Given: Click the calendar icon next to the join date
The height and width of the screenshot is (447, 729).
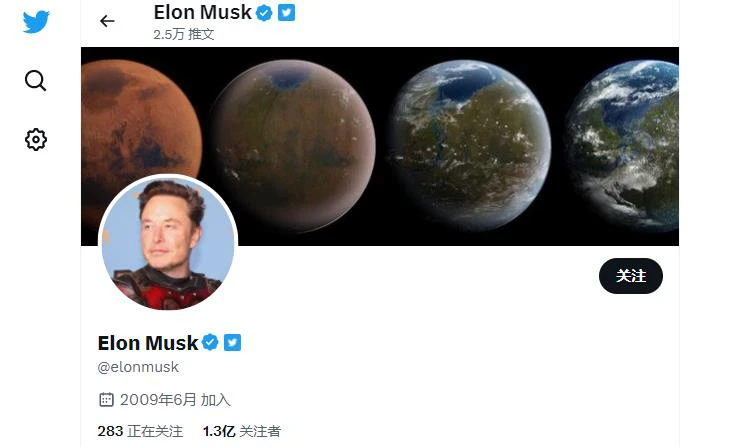Looking at the screenshot, I should coord(106,400).
